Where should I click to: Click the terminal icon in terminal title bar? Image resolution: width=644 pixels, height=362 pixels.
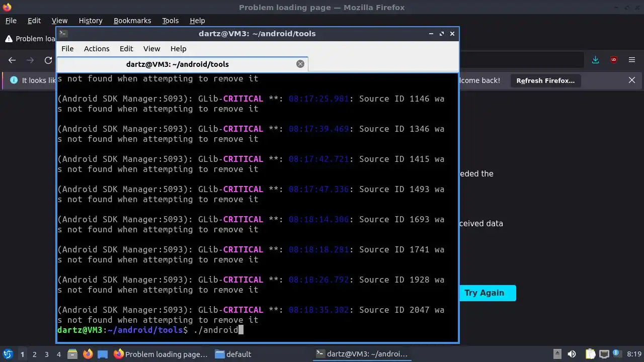63,34
